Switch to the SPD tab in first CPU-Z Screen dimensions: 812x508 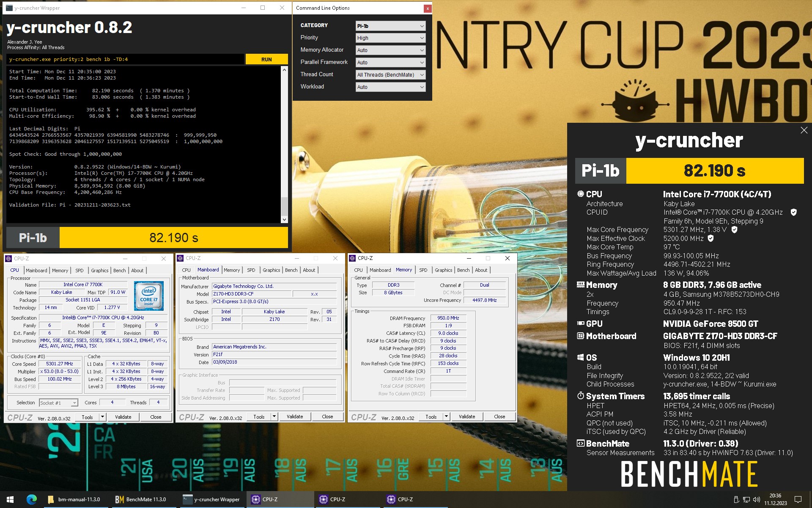80,270
